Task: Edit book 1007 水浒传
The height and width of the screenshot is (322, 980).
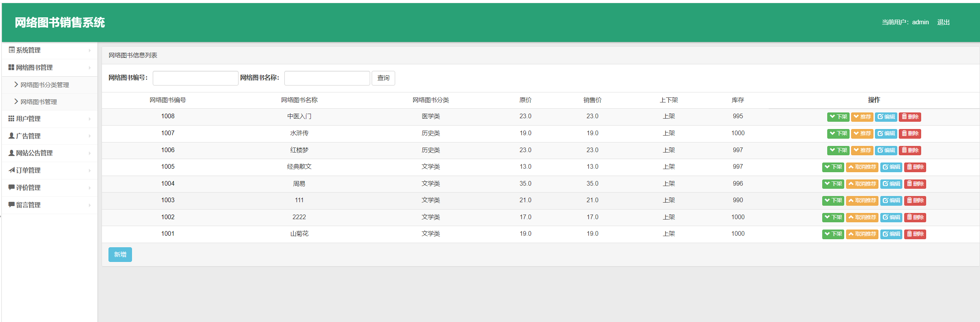Action: [886, 134]
